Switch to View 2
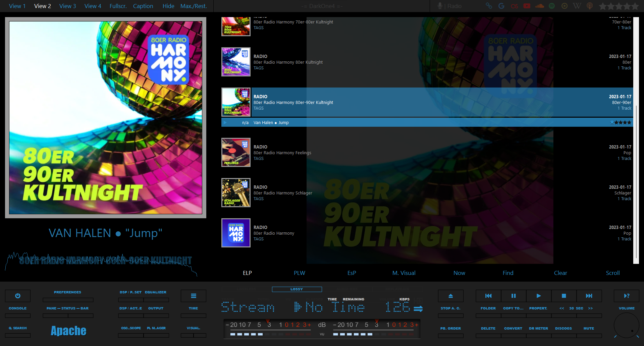 [x=43, y=6]
